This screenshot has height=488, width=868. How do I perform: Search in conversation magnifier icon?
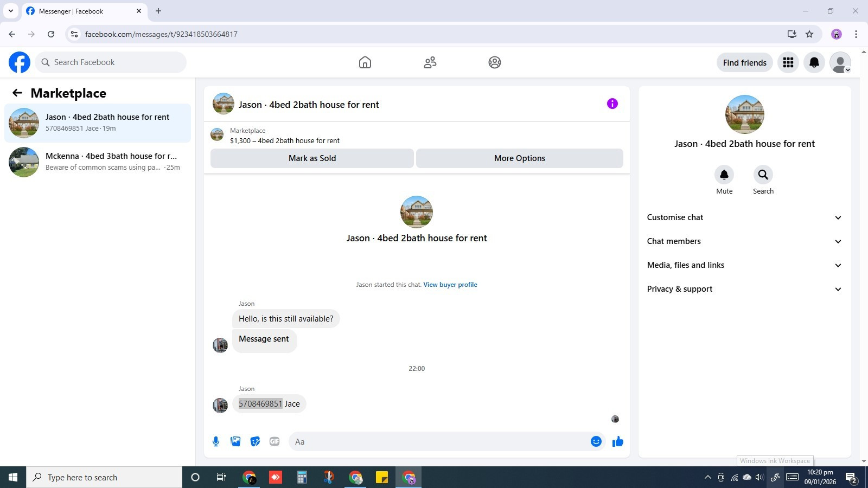(763, 175)
